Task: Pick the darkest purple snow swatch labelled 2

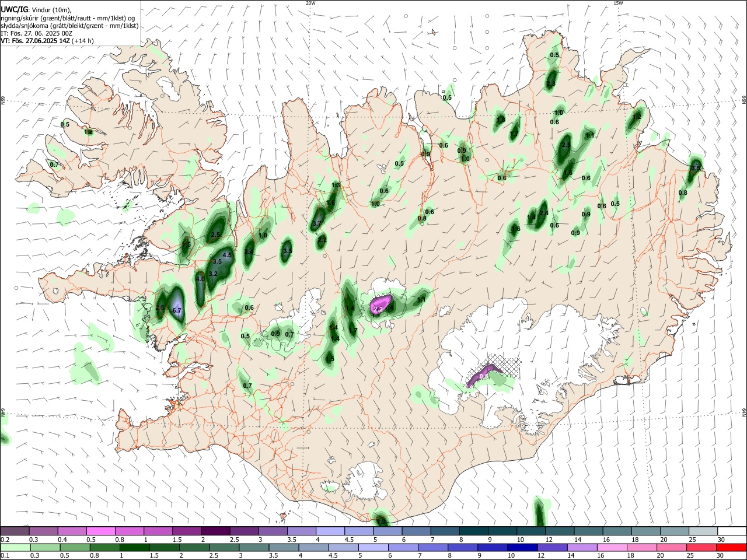Action: (x=215, y=531)
